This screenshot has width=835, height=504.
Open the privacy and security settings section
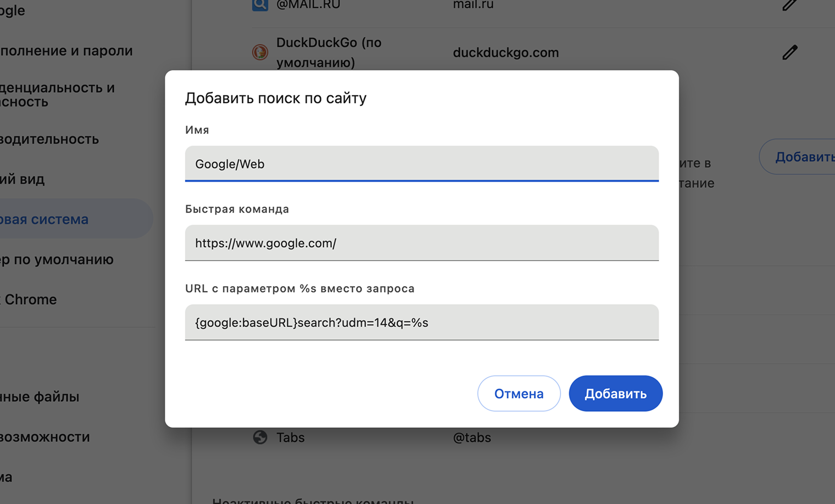(x=57, y=94)
